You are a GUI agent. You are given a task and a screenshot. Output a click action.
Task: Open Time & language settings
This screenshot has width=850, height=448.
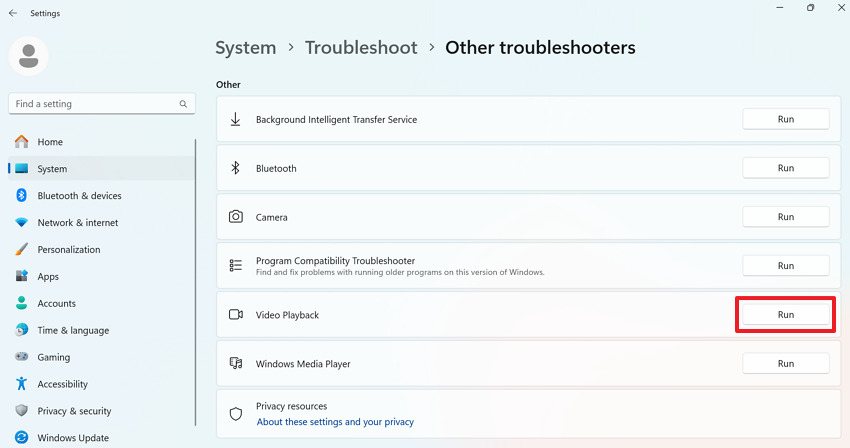pos(101,330)
